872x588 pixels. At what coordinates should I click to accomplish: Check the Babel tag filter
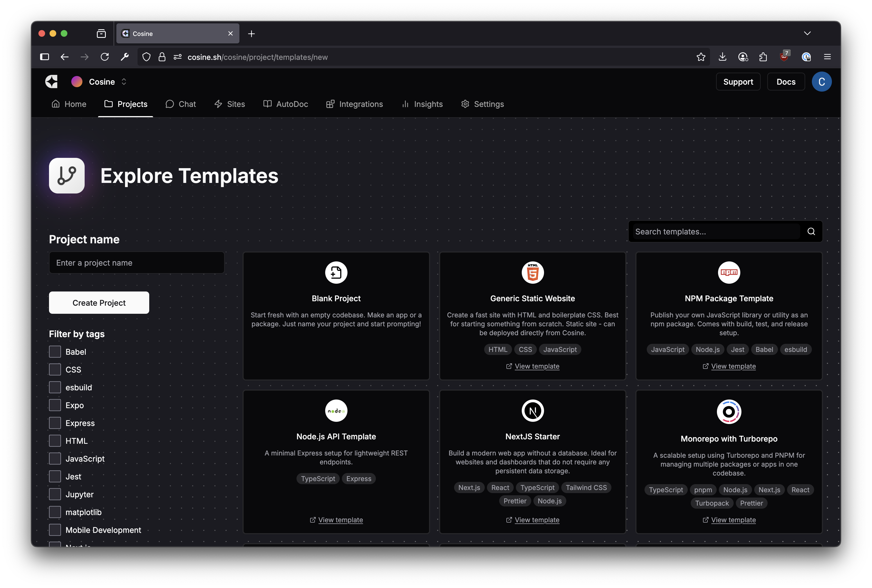pos(55,352)
